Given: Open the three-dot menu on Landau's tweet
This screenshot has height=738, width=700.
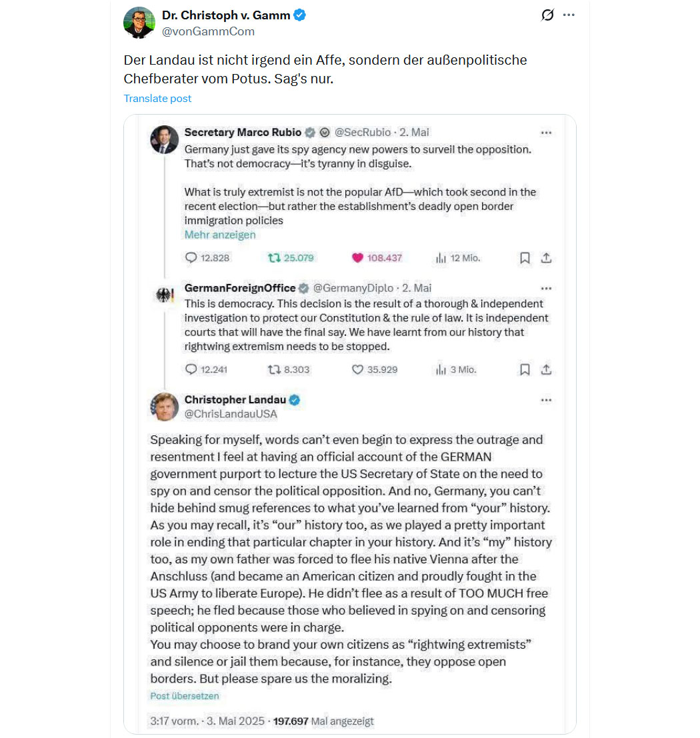Looking at the screenshot, I should point(546,400).
